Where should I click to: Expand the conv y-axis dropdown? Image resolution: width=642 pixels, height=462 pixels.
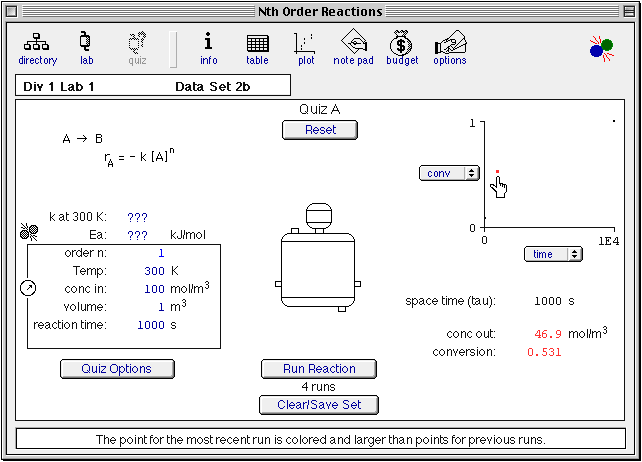tap(449, 173)
